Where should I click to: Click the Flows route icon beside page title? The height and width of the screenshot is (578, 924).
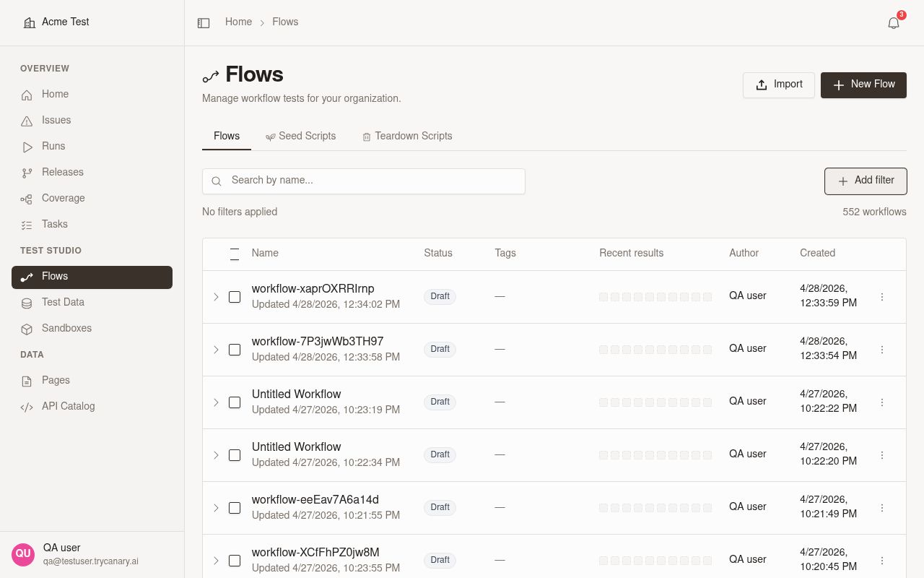click(210, 76)
